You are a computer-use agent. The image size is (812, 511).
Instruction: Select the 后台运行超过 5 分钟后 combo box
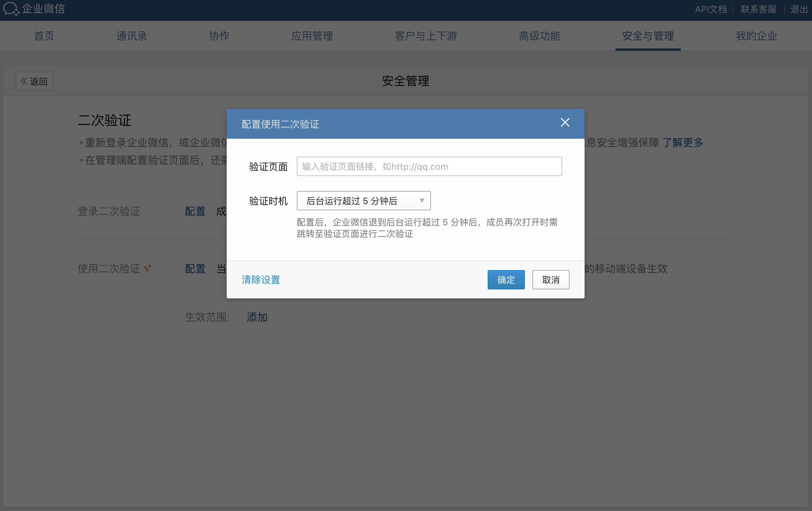pyautogui.click(x=363, y=201)
